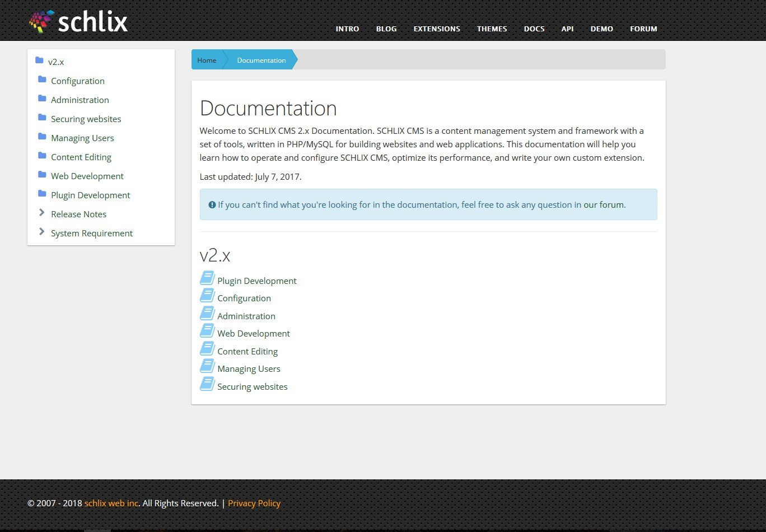Image resolution: width=766 pixels, height=532 pixels.
Task: Click the folder icon next to Plugin Development in the sidebar
Action: tap(42, 194)
